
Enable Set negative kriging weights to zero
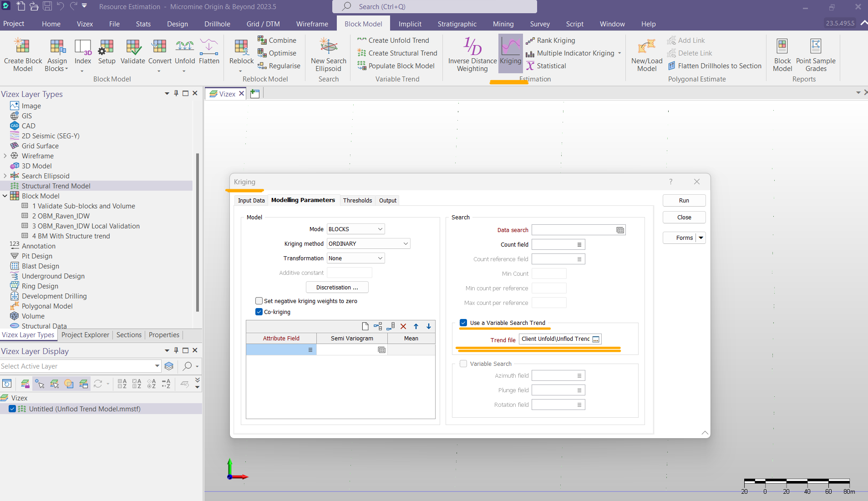(259, 301)
